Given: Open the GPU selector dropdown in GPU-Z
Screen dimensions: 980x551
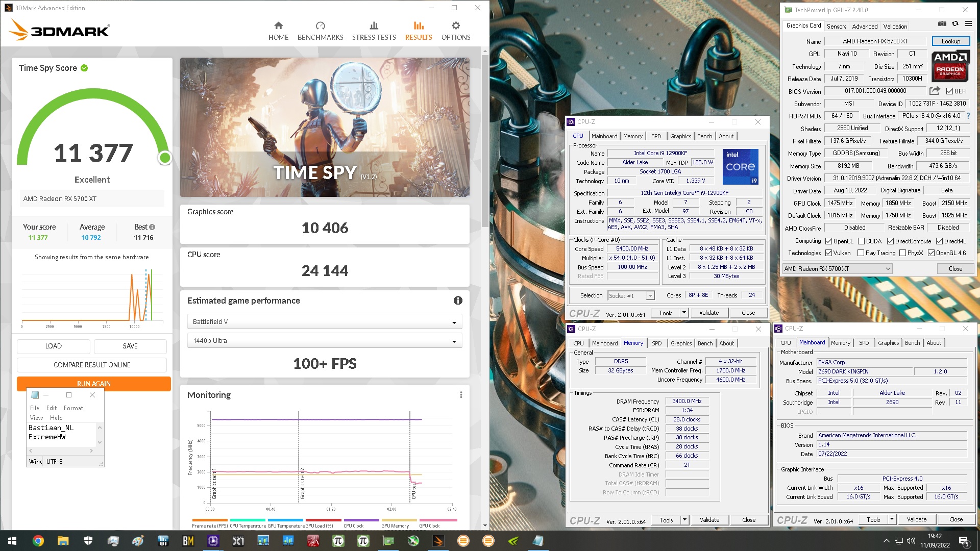Looking at the screenshot, I should point(837,269).
